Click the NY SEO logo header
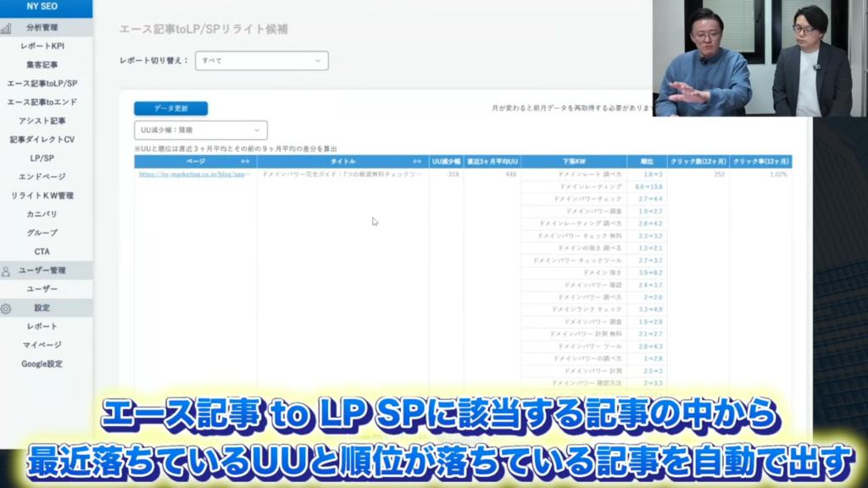The image size is (868, 488). (42, 7)
